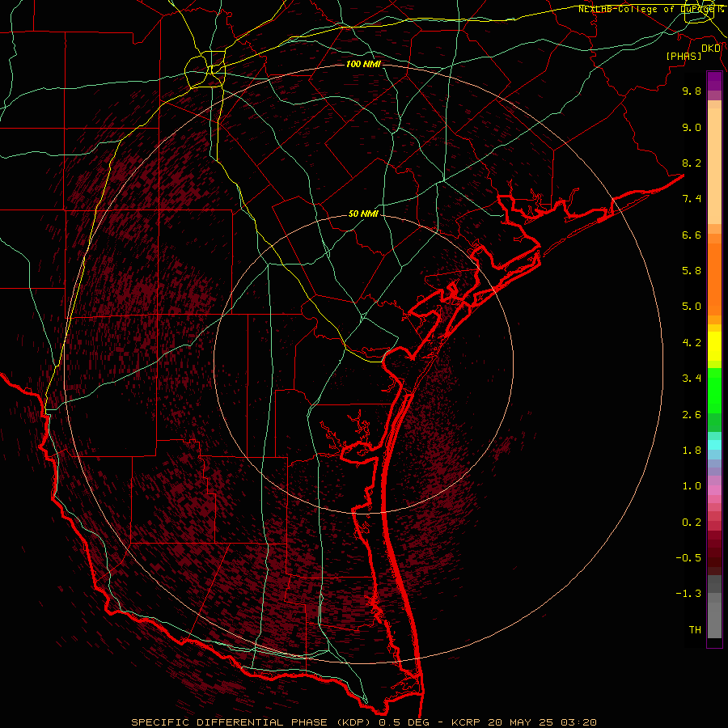This screenshot has width=728, height=728.
Task: Click the 1.8 scale label
Action: coord(692,451)
